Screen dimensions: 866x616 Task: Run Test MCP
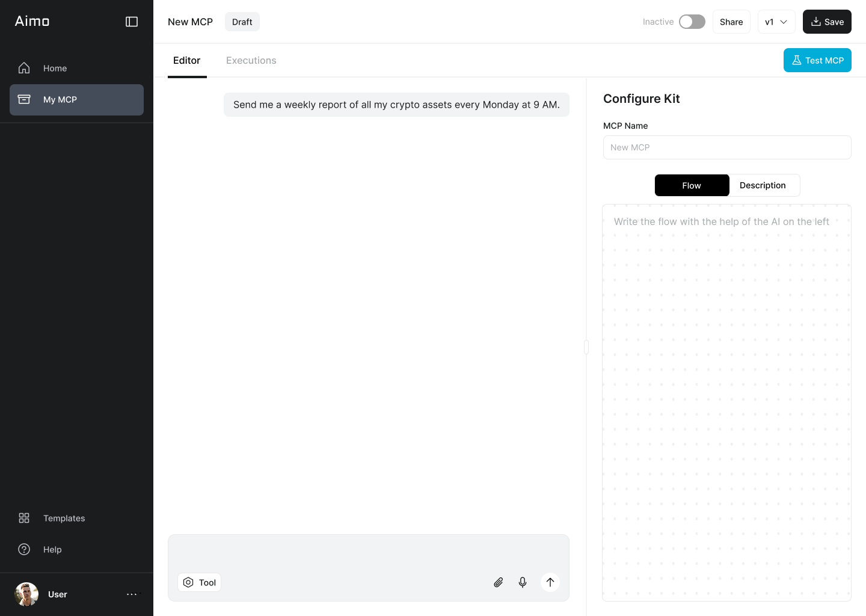point(817,60)
